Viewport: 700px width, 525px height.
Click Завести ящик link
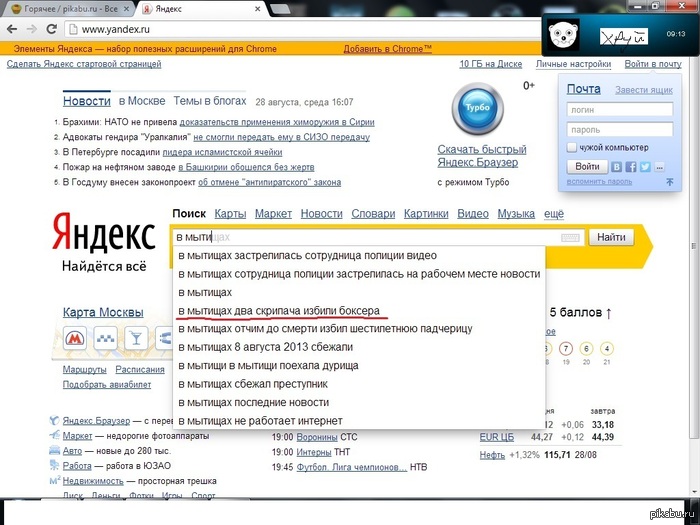[644, 90]
